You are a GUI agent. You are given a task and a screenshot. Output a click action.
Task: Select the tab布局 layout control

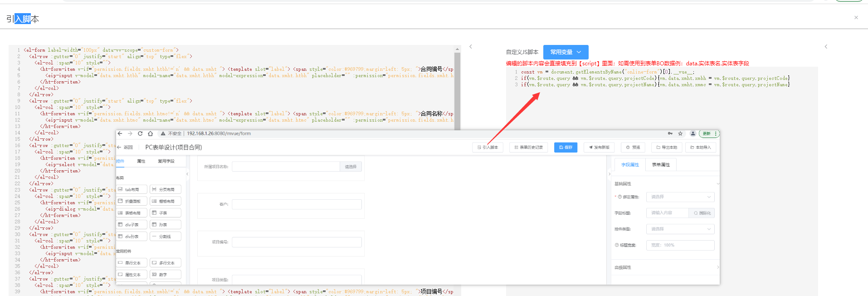click(x=132, y=189)
